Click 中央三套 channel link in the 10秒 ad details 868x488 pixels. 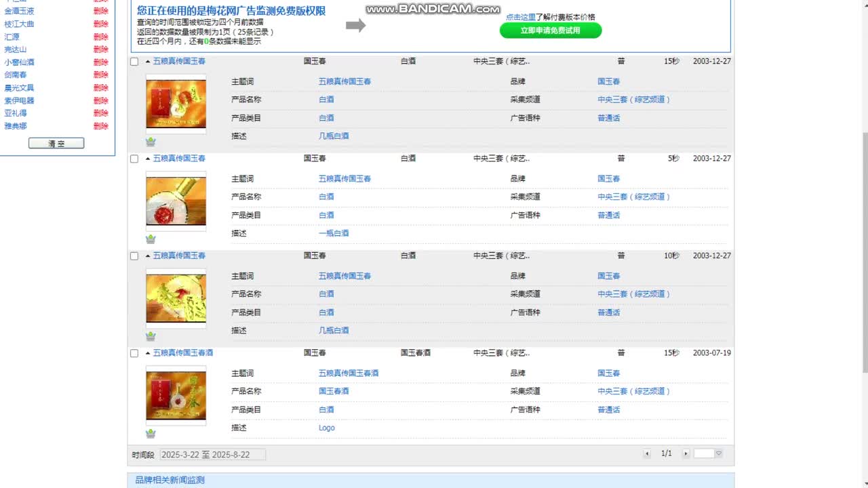[633, 294]
